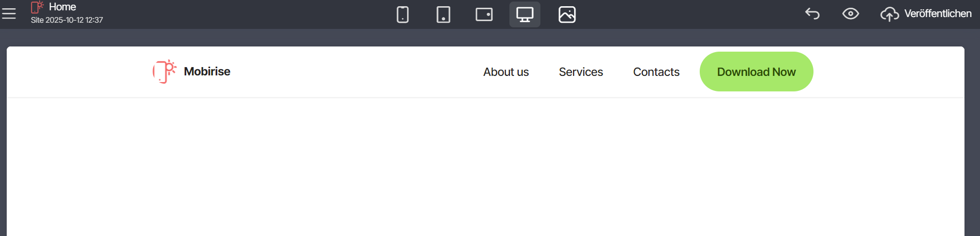Open the Home page title
This screenshot has height=236, width=980.
point(63,7)
